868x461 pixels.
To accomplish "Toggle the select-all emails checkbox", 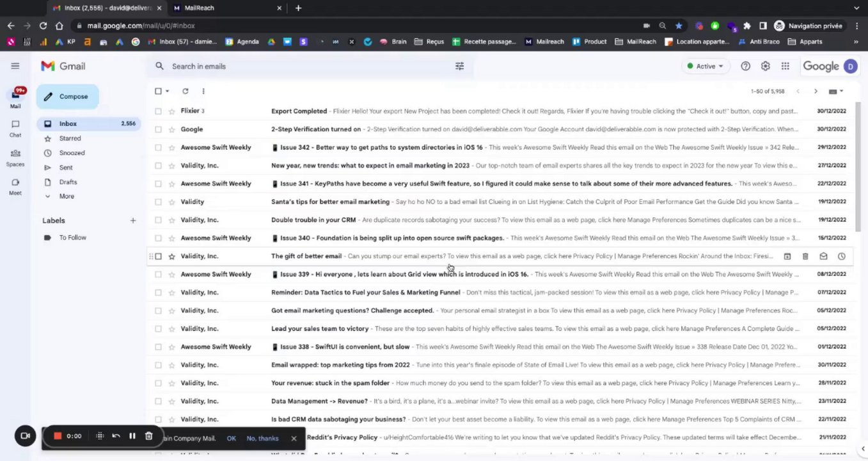I will pos(158,91).
